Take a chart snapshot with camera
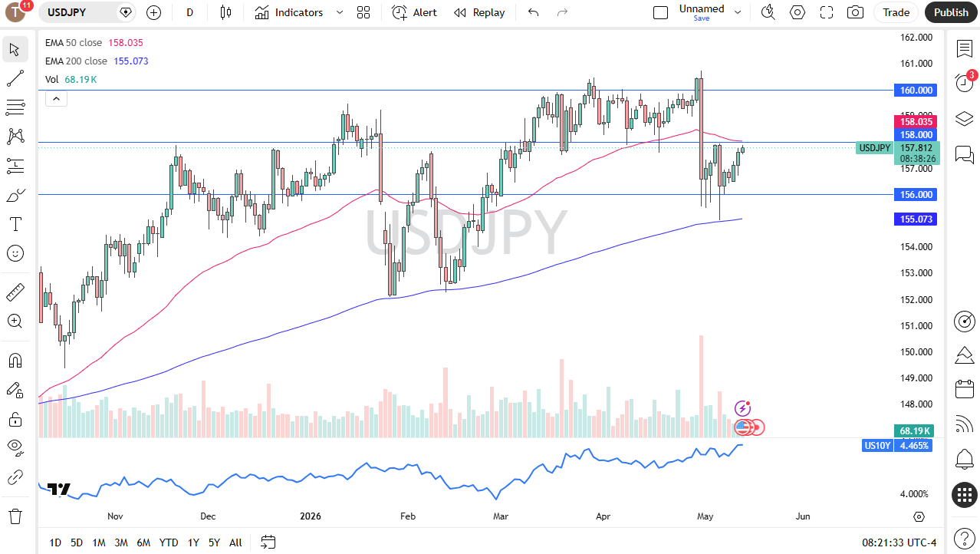This screenshot has height=554, width=980. click(855, 12)
